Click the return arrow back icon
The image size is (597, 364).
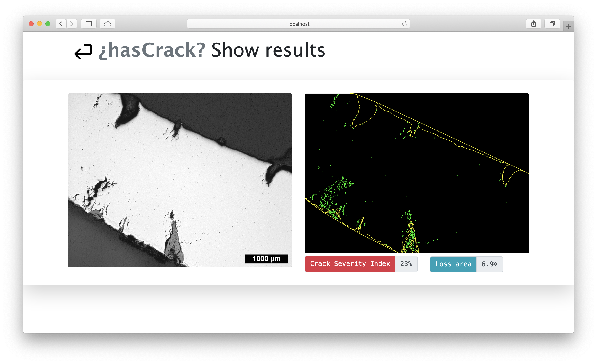click(x=83, y=51)
